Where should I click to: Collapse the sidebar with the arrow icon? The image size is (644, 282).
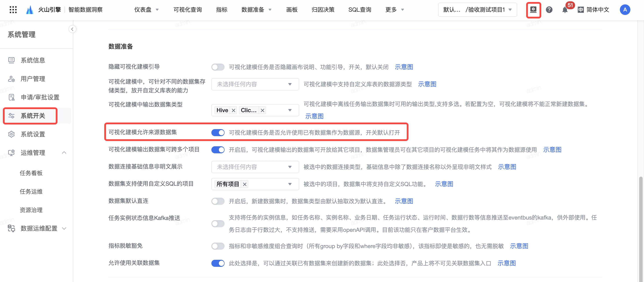point(72,29)
